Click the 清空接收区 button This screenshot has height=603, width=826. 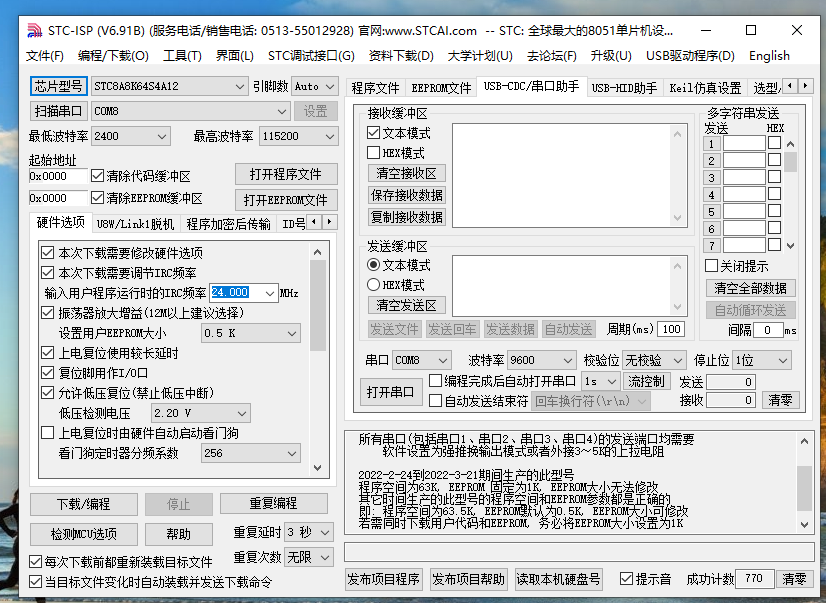click(x=406, y=173)
